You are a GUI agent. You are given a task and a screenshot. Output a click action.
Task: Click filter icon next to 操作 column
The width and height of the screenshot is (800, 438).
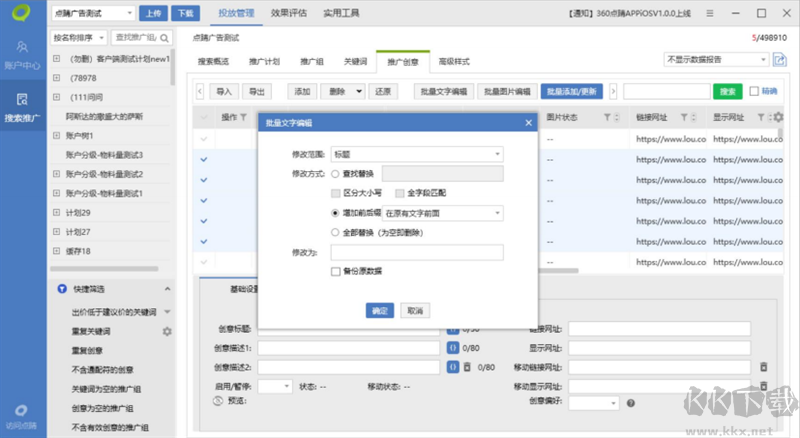pyautogui.click(x=244, y=118)
